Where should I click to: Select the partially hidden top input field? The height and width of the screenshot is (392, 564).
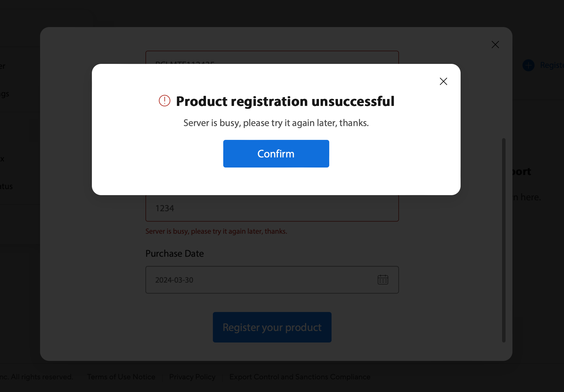pos(272,58)
